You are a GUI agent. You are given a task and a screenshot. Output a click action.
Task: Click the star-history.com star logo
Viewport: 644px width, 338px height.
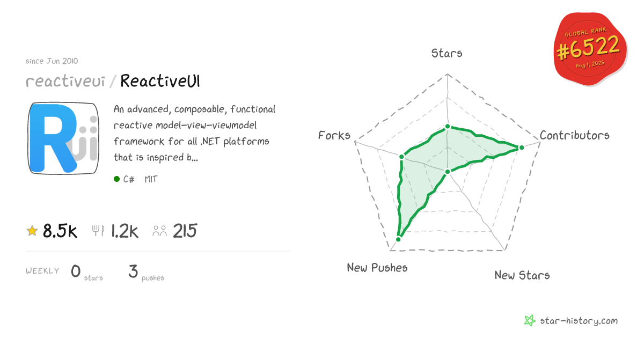click(530, 321)
